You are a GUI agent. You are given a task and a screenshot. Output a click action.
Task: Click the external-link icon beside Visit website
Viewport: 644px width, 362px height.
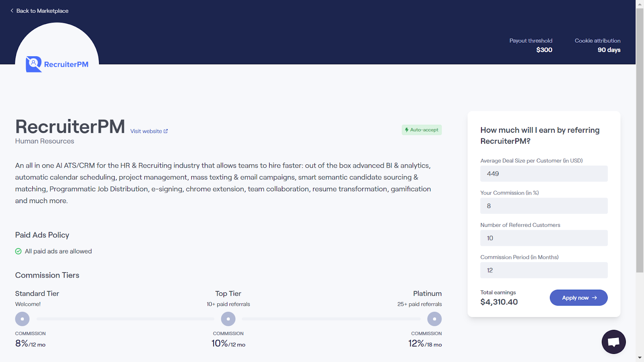coord(166,131)
